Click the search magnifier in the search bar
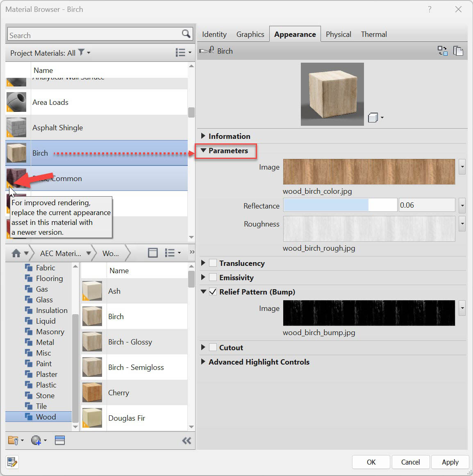 (x=186, y=34)
